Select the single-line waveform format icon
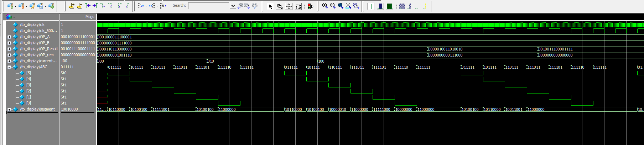Viewport: 644px width, 145px height. (371, 6)
